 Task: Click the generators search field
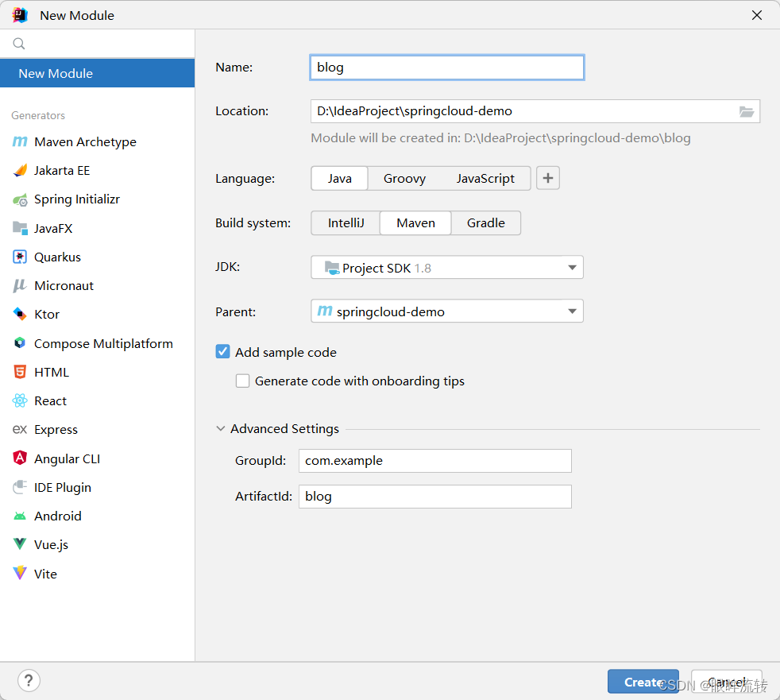(x=98, y=44)
